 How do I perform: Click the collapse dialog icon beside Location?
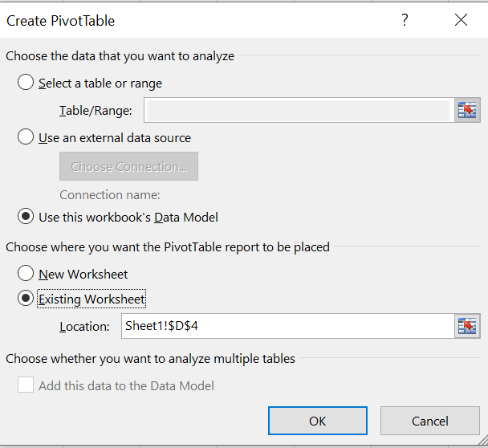tap(467, 326)
